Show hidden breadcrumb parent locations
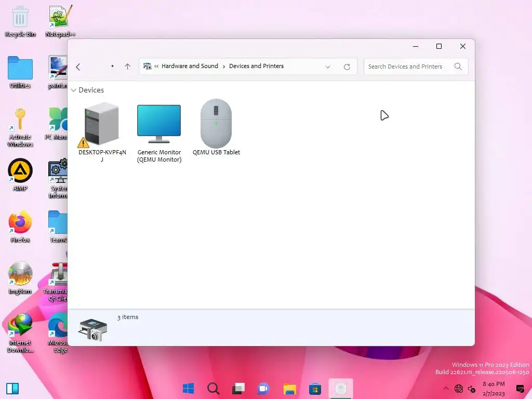 coord(156,66)
